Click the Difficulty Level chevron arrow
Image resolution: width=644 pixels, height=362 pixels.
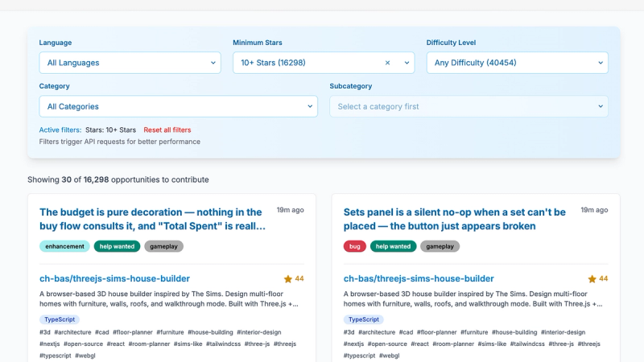pyautogui.click(x=601, y=63)
